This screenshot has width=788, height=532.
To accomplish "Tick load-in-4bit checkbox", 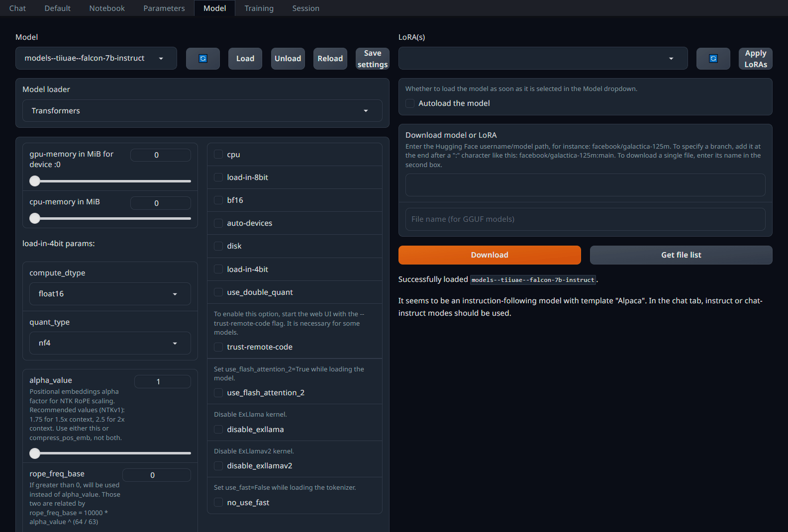I will coord(218,269).
